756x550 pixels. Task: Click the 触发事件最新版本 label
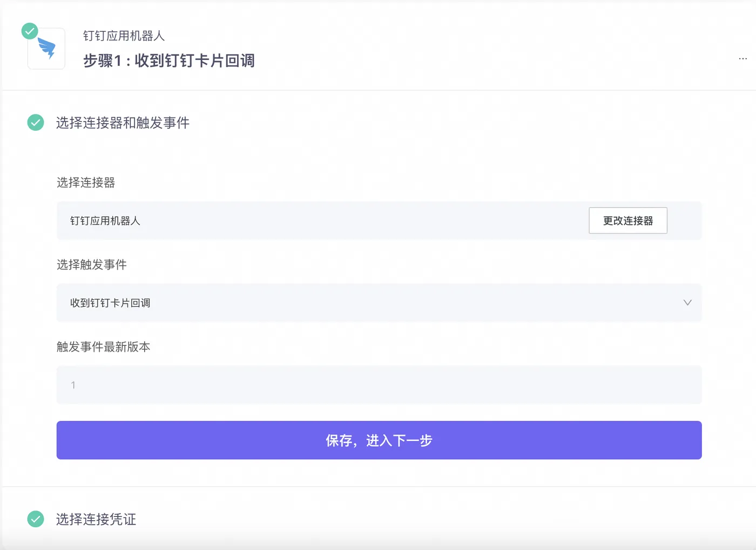(103, 347)
